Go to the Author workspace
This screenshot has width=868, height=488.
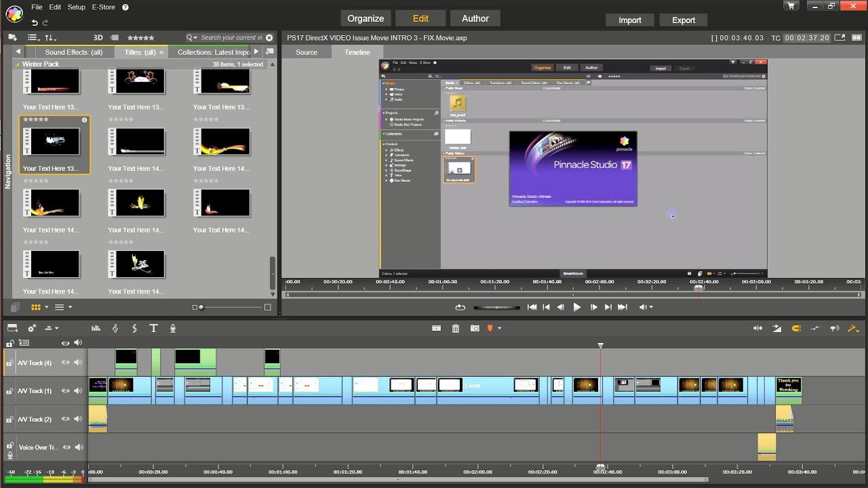pyautogui.click(x=475, y=18)
